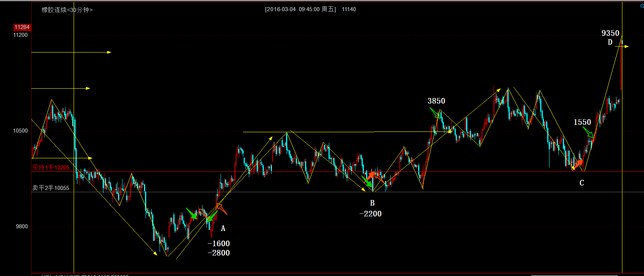Click the chart title 橡胶连续<30分钟>

point(67,10)
